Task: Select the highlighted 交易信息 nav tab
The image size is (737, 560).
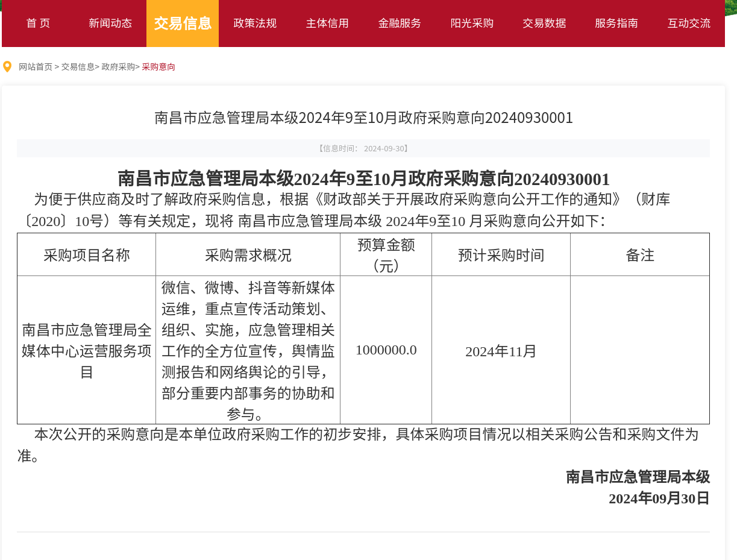Action: point(183,24)
